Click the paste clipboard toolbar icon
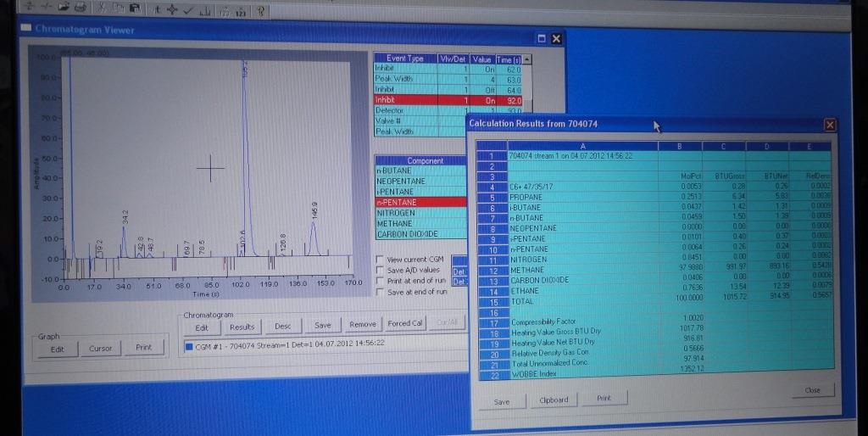 click(135, 8)
